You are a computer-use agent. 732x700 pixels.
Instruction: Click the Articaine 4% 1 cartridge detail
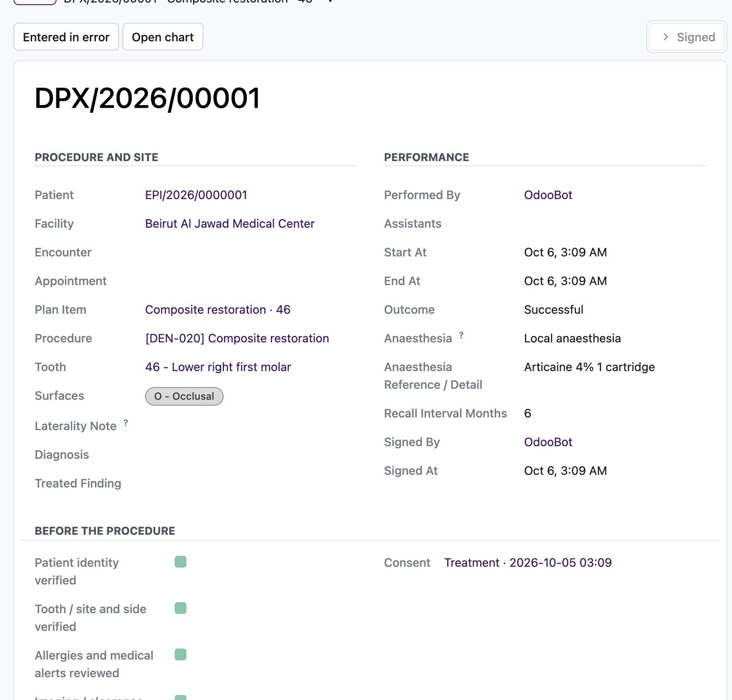click(590, 368)
